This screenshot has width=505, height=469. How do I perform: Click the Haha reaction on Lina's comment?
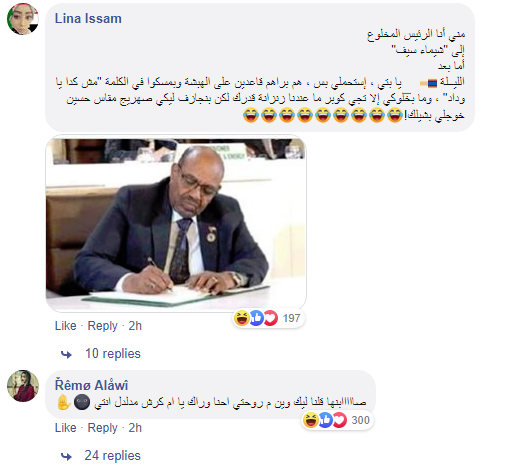click(242, 318)
